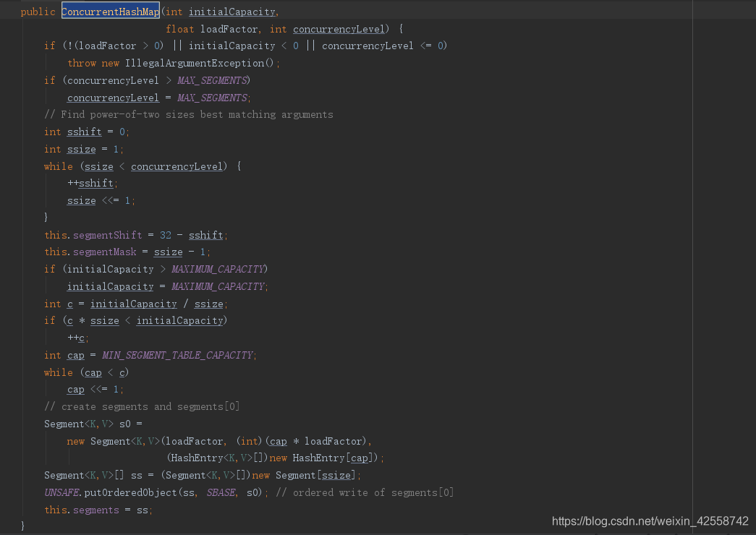Click the highlighted ConcurrentHashMap constructor name
The width and height of the screenshot is (756, 535).
tap(111, 12)
